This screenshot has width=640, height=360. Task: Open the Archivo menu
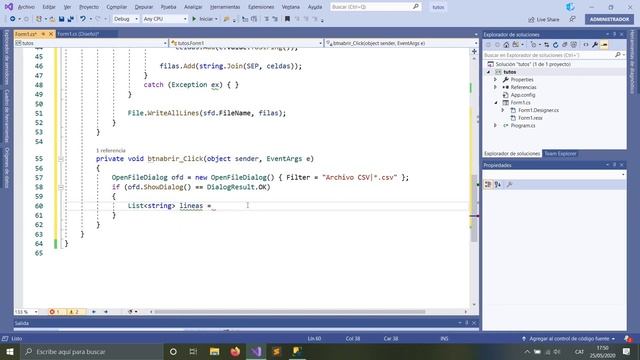coord(27,7)
